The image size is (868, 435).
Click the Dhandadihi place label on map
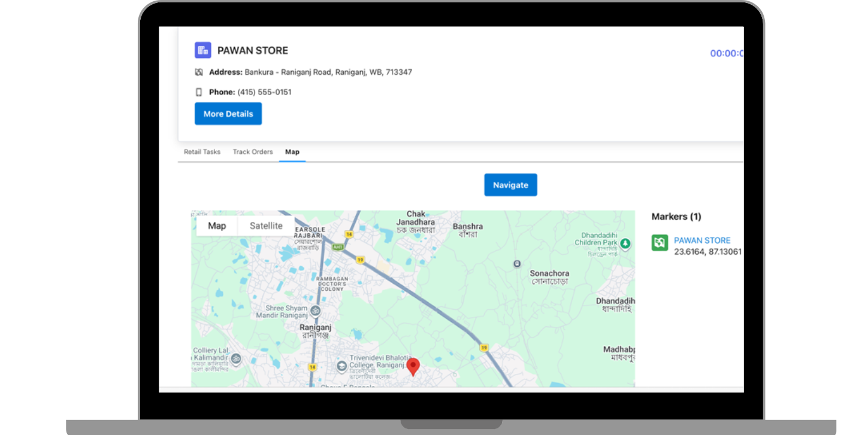[615, 305]
